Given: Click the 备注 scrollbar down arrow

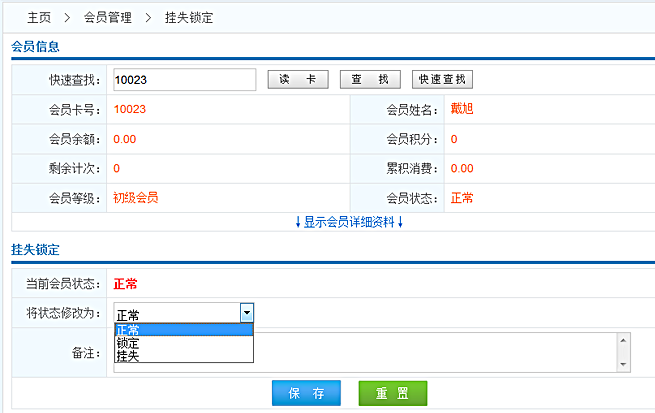Looking at the screenshot, I should 624,364.
